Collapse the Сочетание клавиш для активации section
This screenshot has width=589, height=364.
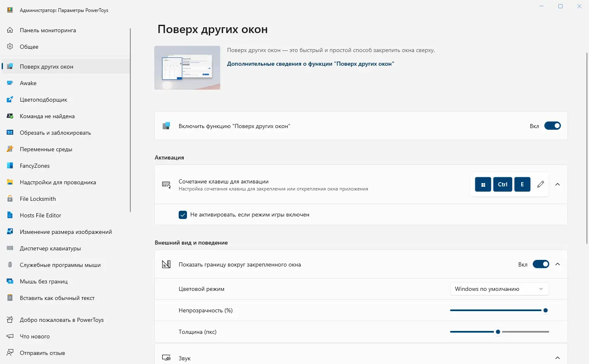[558, 184]
